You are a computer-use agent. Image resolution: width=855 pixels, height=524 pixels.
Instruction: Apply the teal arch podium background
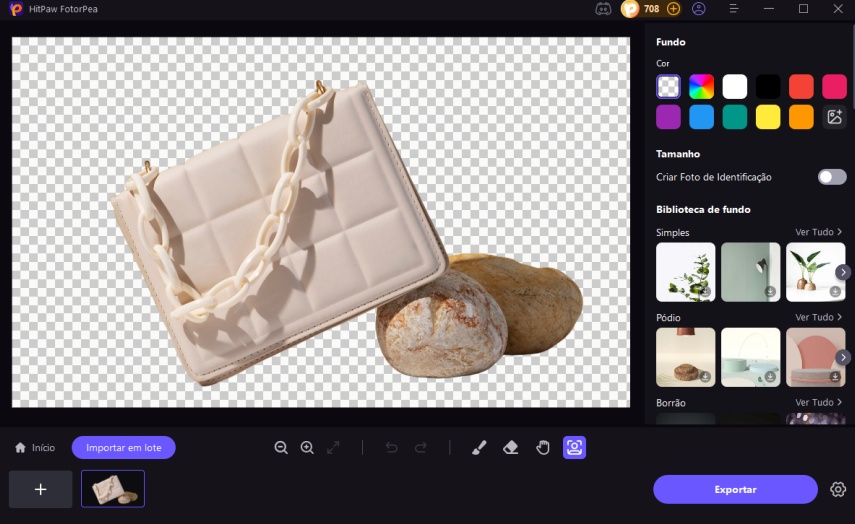(750, 357)
